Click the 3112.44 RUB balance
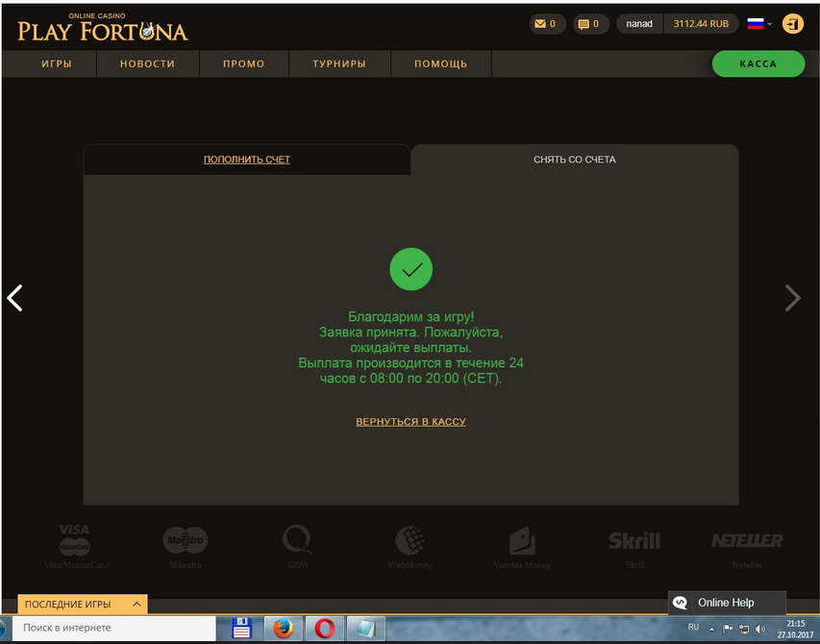The width and height of the screenshot is (820, 644). point(701,24)
